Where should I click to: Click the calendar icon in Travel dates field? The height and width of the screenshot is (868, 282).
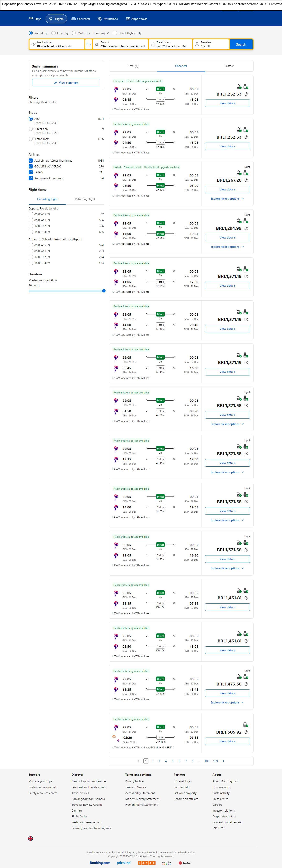pos(153,45)
